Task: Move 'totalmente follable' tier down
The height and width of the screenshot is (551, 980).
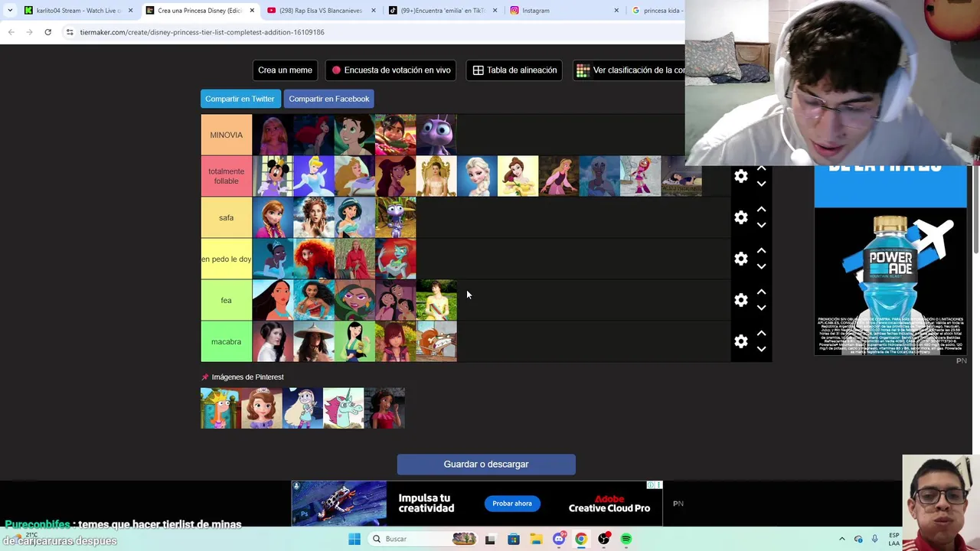Action: [761, 184]
